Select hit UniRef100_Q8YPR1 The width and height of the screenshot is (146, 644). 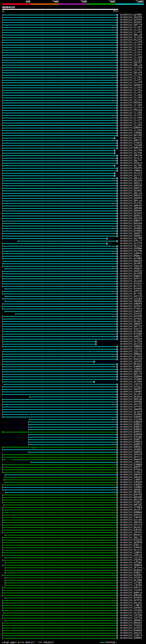(x=131, y=263)
